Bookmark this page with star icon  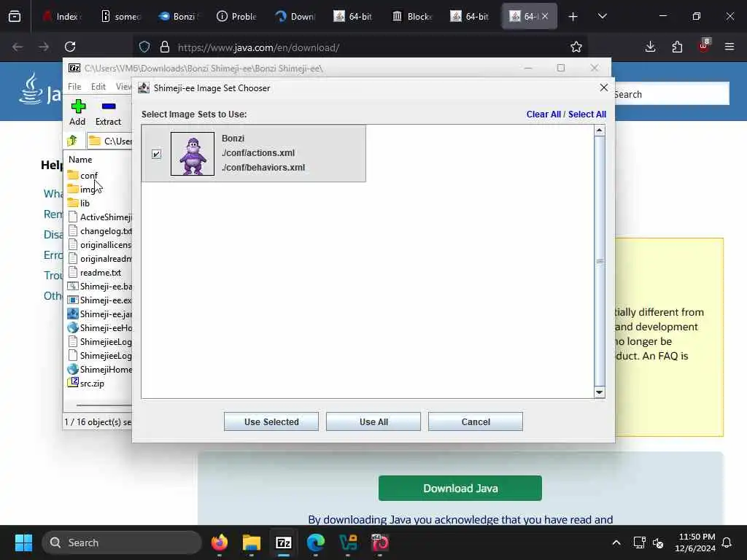pyautogui.click(x=576, y=47)
